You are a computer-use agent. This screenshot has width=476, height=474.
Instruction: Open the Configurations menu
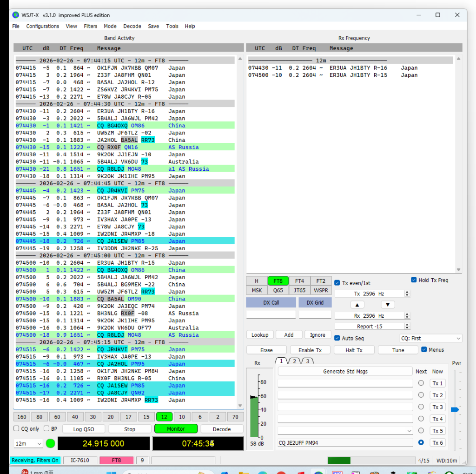[42, 26]
